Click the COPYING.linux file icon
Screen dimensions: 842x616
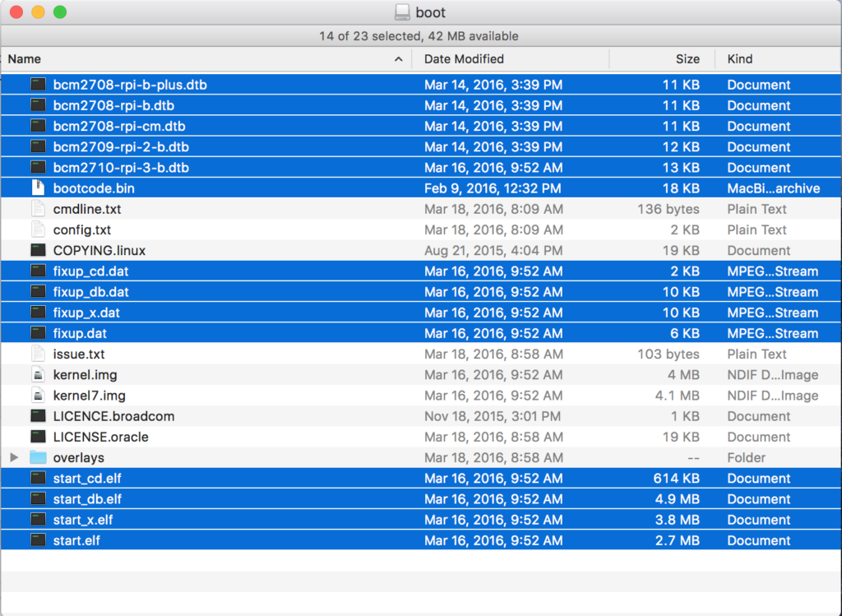38,250
